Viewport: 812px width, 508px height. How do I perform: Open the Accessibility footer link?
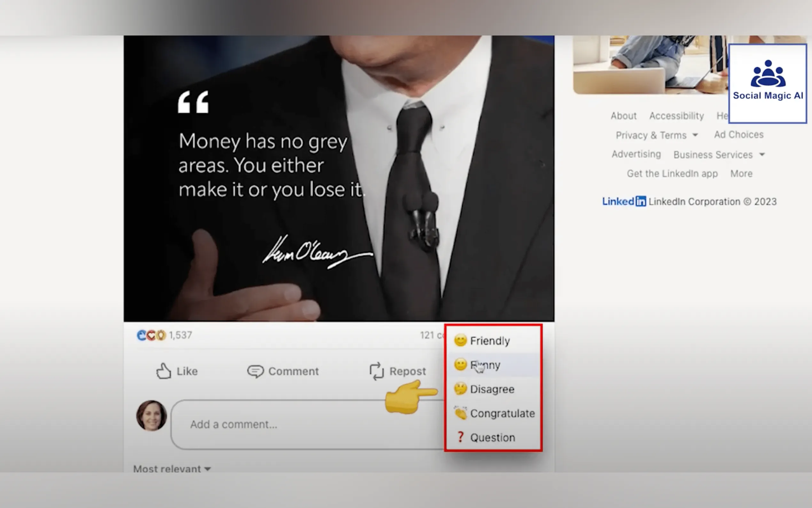point(676,116)
